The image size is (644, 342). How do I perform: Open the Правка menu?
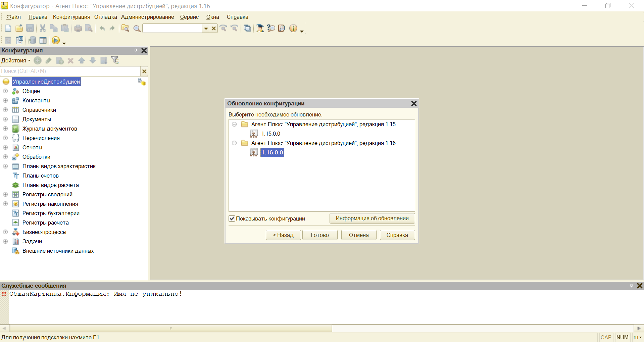click(x=38, y=17)
